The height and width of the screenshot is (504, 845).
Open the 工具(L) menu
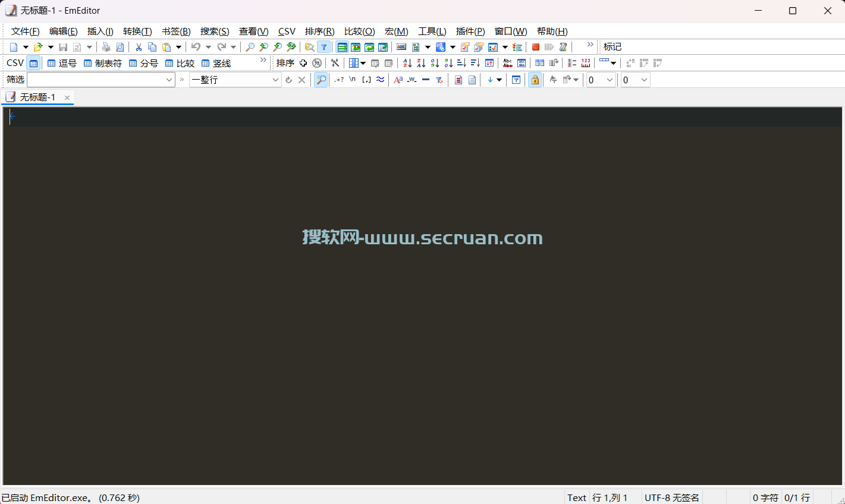coord(432,31)
